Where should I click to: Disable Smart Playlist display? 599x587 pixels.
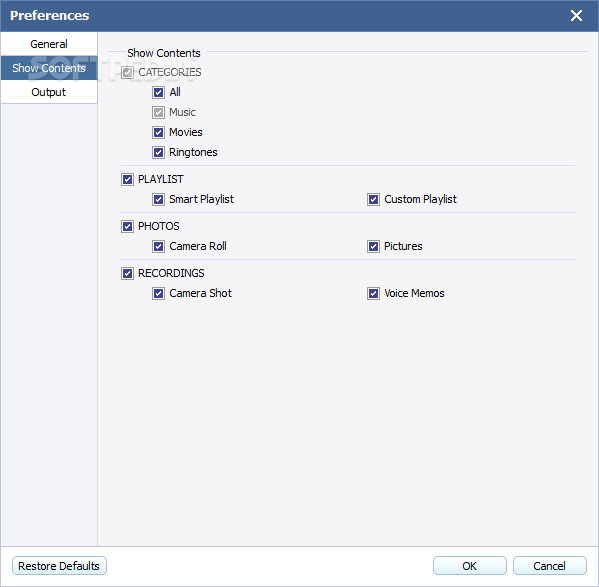[158, 199]
